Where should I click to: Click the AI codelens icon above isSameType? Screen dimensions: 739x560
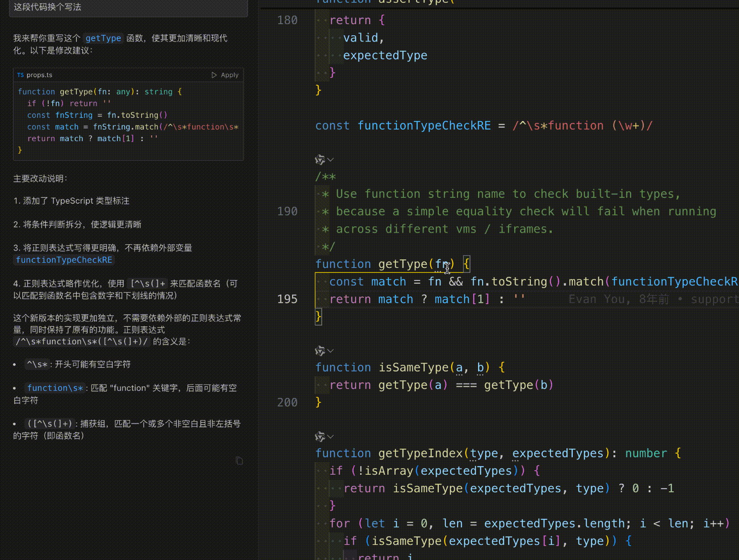[x=320, y=351]
